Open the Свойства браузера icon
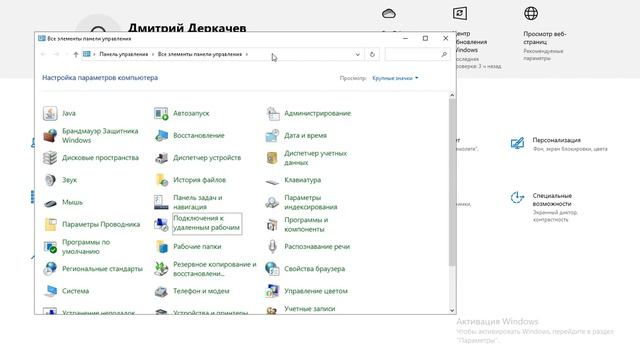This screenshot has height=360, width=640. click(272, 269)
